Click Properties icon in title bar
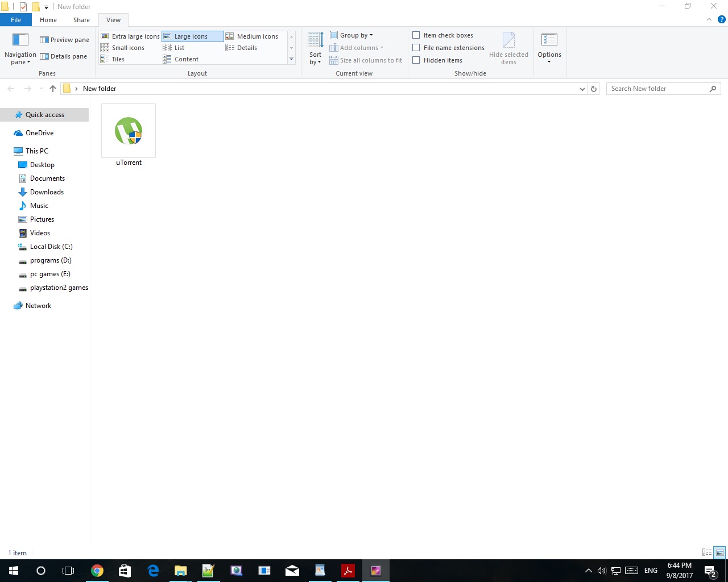The height and width of the screenshot is (582, 728). [x=23, y=7]
